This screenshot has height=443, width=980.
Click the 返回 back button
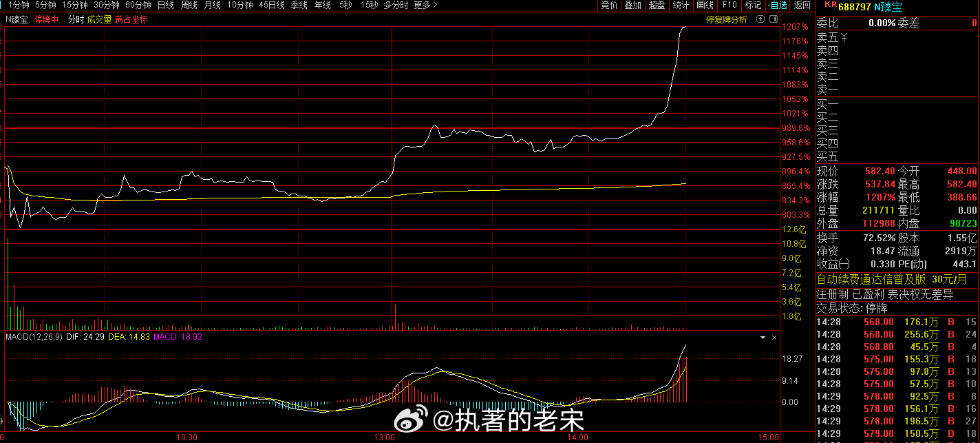(802, 5)
